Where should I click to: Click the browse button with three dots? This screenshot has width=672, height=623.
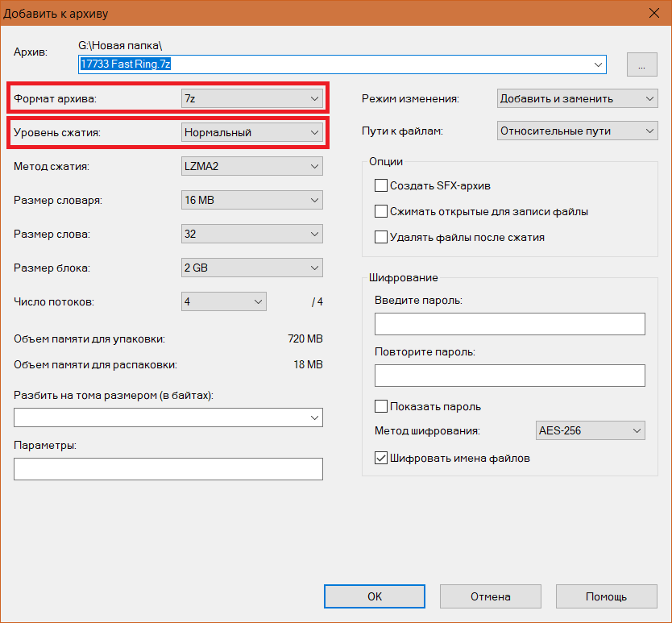click(641, 64)
